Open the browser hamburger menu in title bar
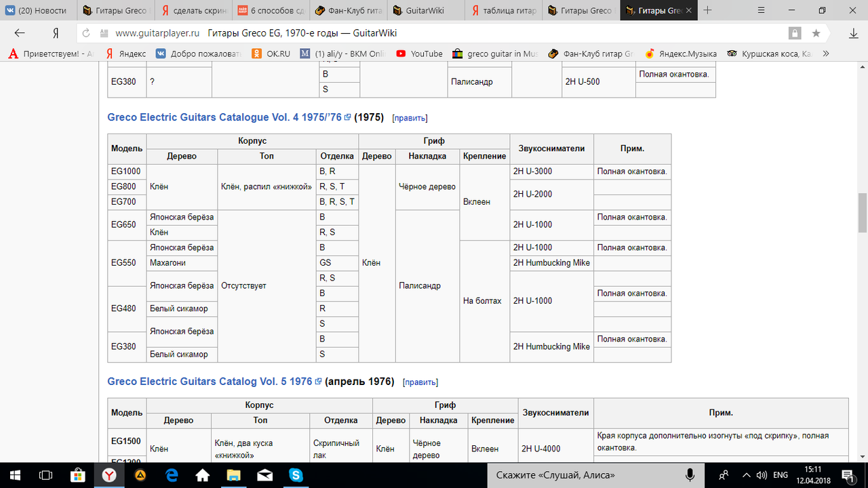The image size is (868, 488). coord(759,10)
